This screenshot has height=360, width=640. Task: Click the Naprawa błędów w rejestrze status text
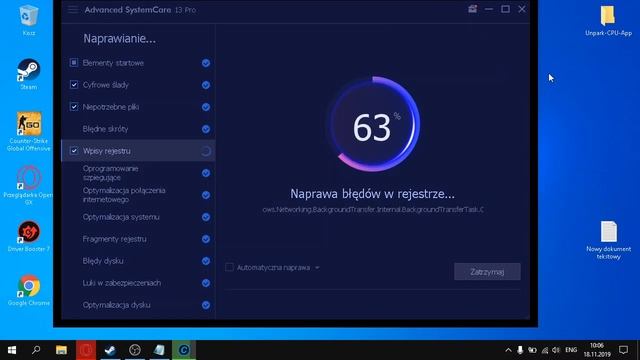(372, 194)
